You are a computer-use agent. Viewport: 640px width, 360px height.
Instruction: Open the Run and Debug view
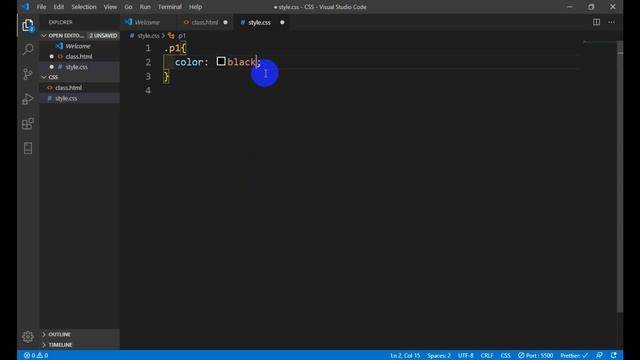click(x=28, y=99)
